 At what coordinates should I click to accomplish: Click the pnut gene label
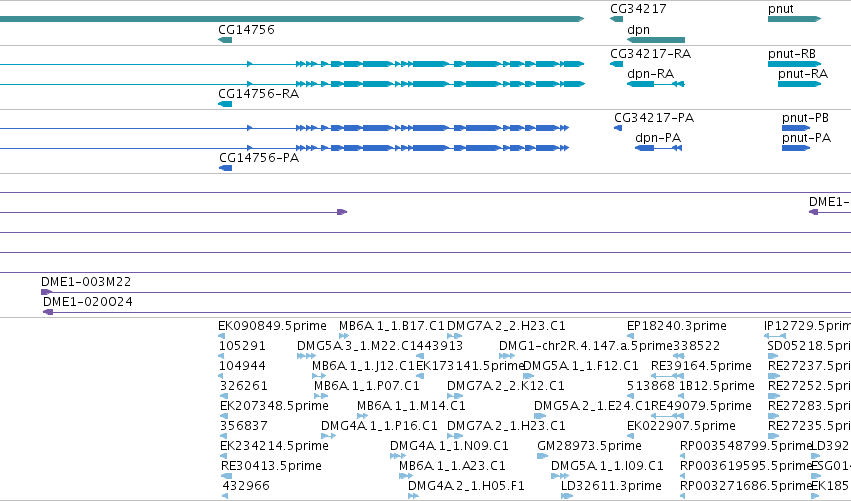(780, 9)
